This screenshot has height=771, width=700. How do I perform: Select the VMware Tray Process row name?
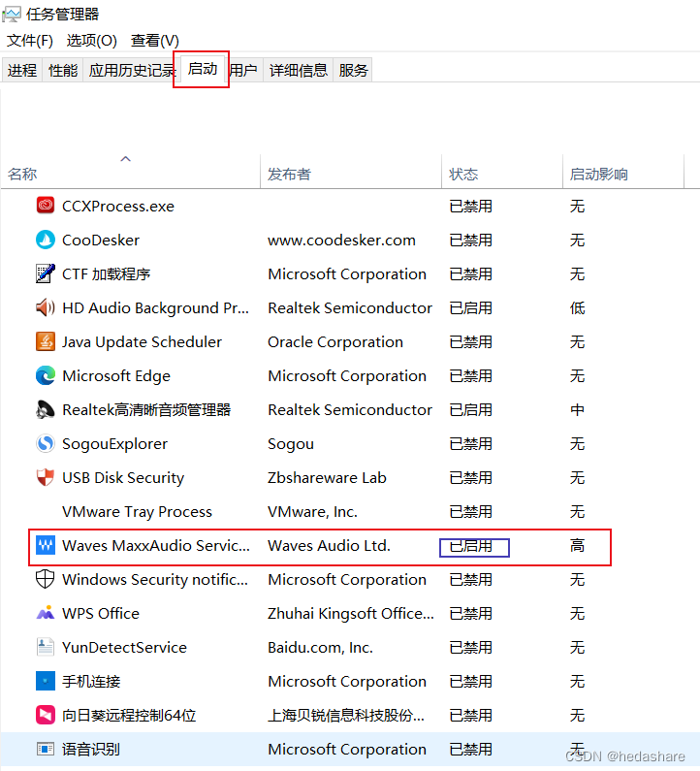tap(137, 511)
